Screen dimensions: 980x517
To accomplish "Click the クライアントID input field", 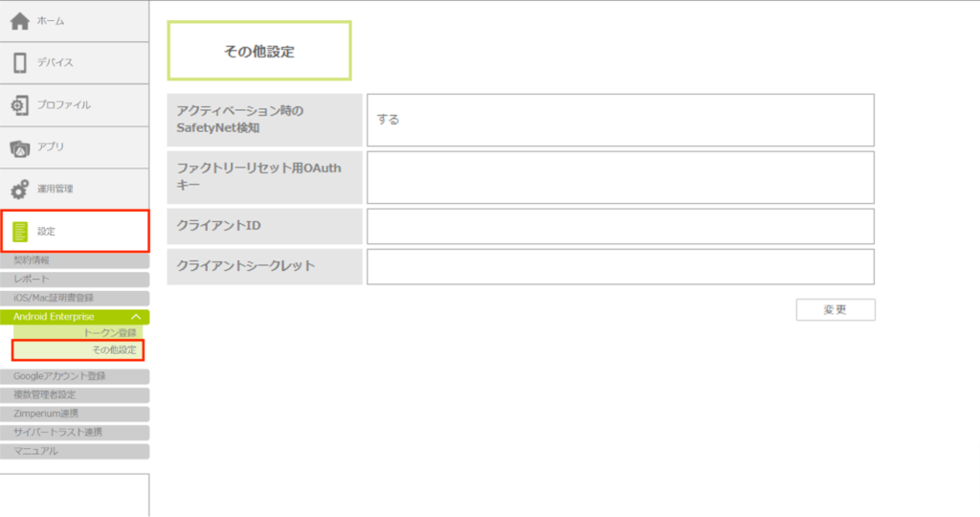I will [620, 227].
